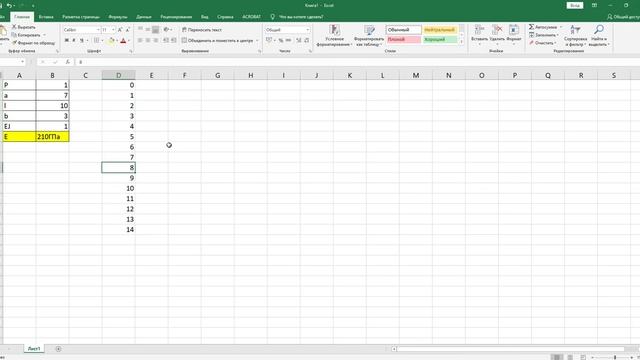640x360 pixels.
Task: Decrease font size with smaller A
Action: (127, 30)
